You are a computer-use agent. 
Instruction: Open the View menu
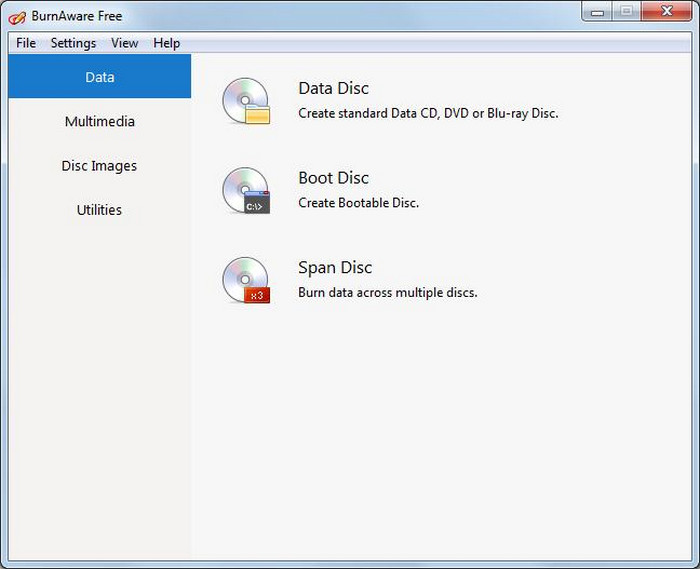coord(125,43)
